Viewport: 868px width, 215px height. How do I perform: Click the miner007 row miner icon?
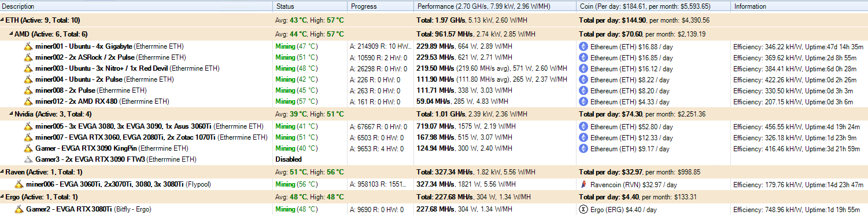point(28,137)
